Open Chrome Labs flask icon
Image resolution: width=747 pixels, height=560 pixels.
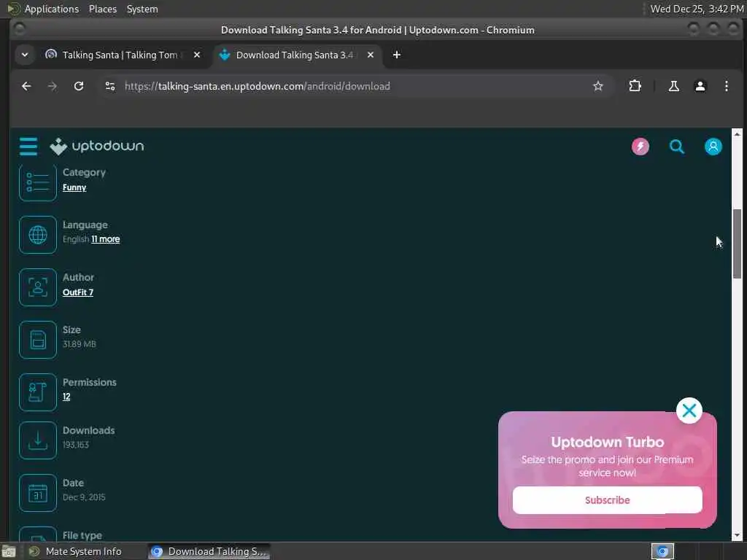coord(673,86)
